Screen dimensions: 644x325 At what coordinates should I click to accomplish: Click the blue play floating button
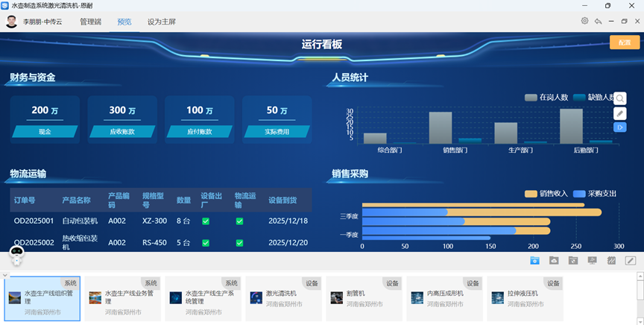(x=620, y=127)
